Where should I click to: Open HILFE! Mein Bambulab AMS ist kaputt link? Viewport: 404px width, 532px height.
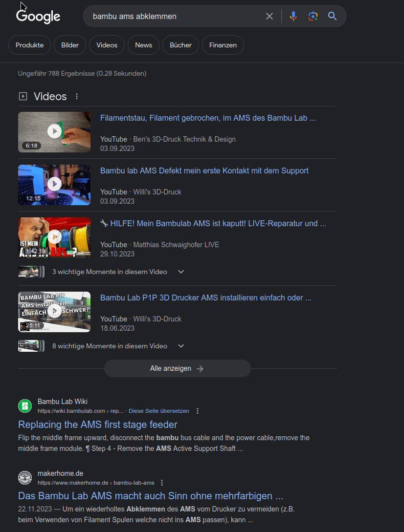[x=213, y=224]
